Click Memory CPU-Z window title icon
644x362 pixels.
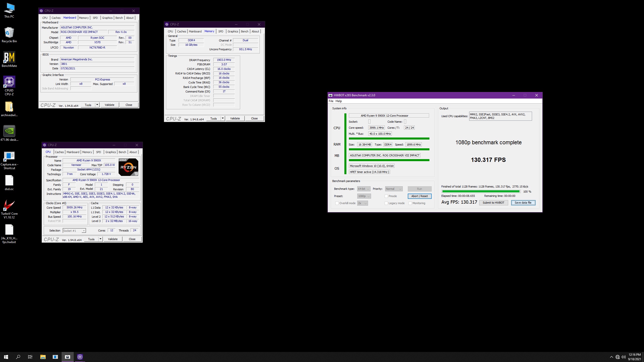point(167,24)
